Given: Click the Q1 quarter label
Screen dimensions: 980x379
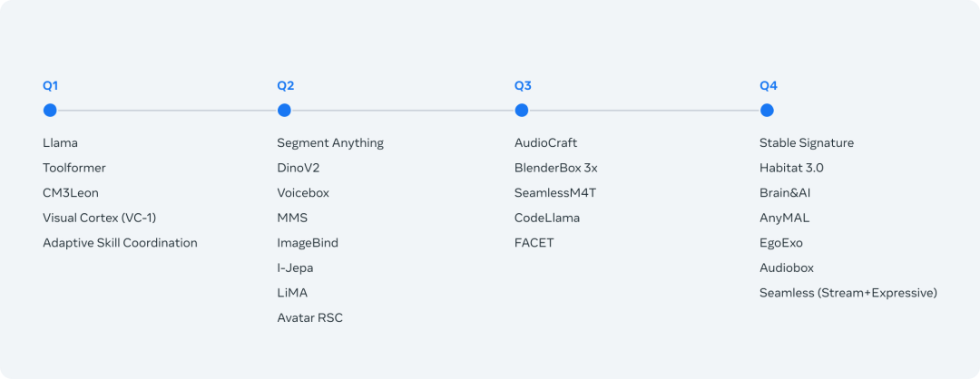Looking at the screenshot, I should point(50,86).
